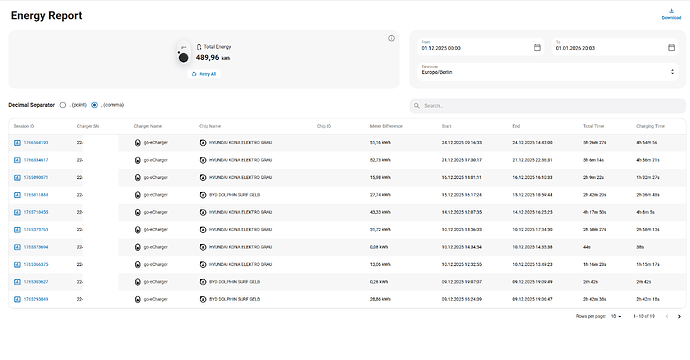Click the charger icon in the 13,06 kWh row

[x=137, y=264]
